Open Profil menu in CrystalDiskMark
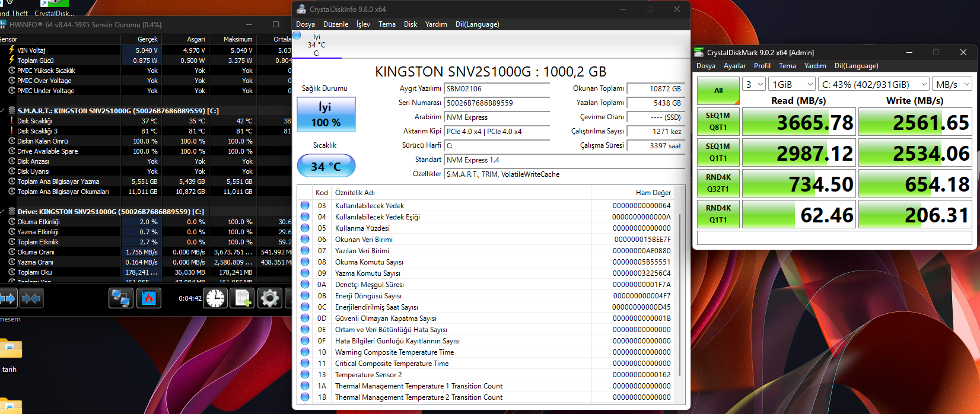This screenshot has width=980, height=414. pos(762,66)
